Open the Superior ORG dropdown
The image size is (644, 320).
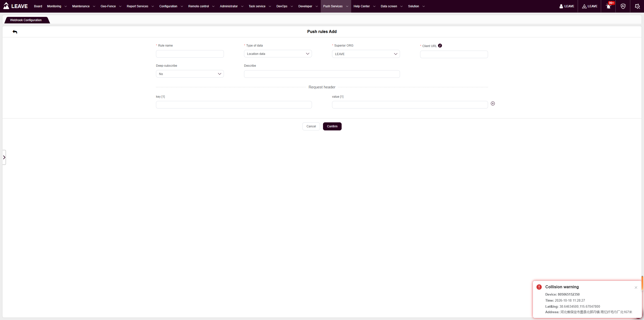[366, 54]
